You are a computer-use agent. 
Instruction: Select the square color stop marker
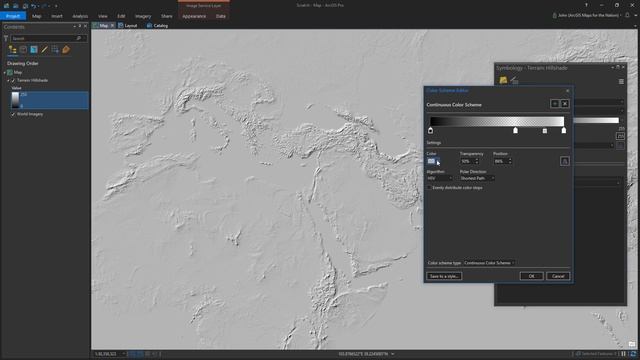tap(544, 131)
